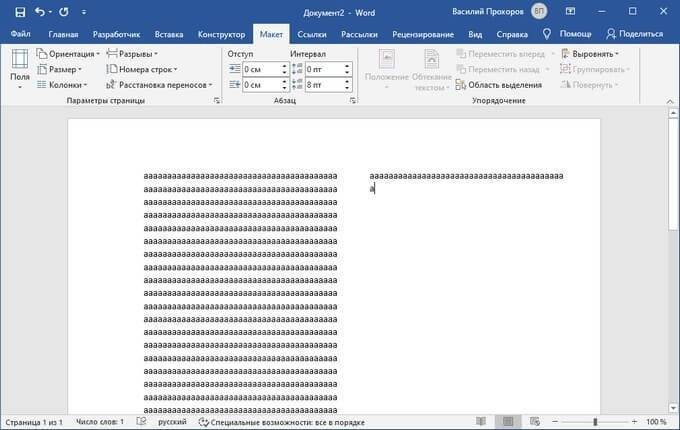Open the Ссылки tab
The height and width of the screenshot is (430, 680).
[312, 34]
